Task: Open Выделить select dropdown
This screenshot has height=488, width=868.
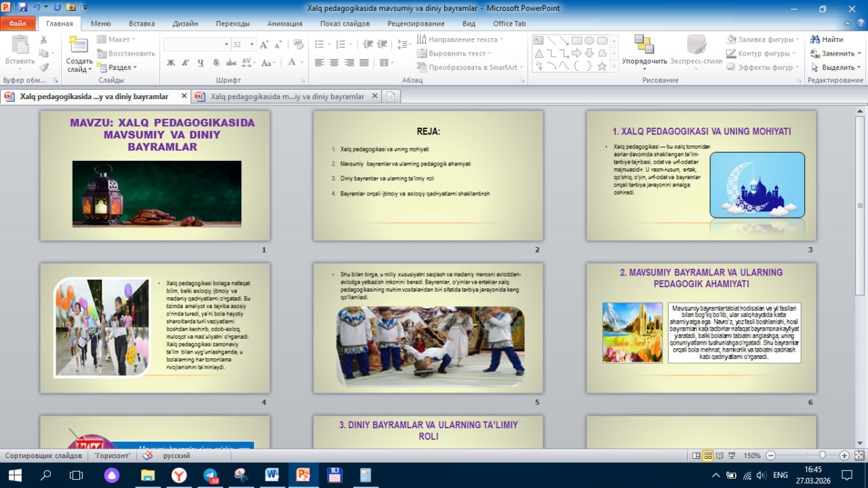Action: pos(836,67)
